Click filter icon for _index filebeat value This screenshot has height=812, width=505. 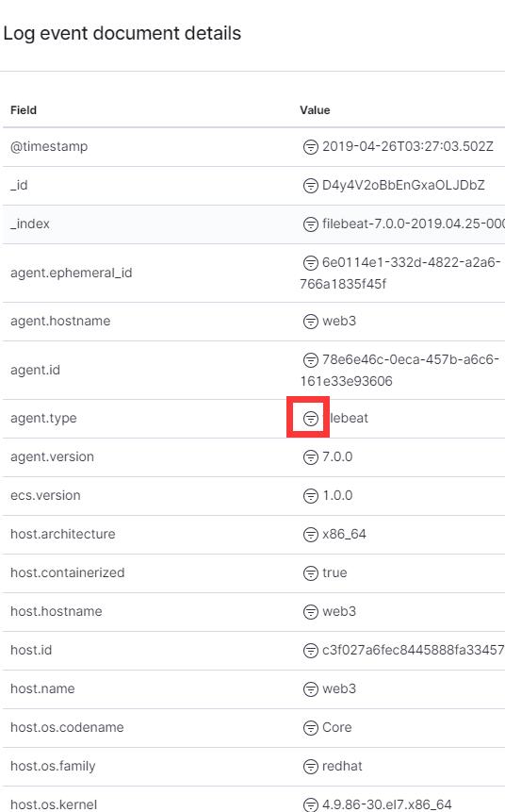[x=311, y=224]
